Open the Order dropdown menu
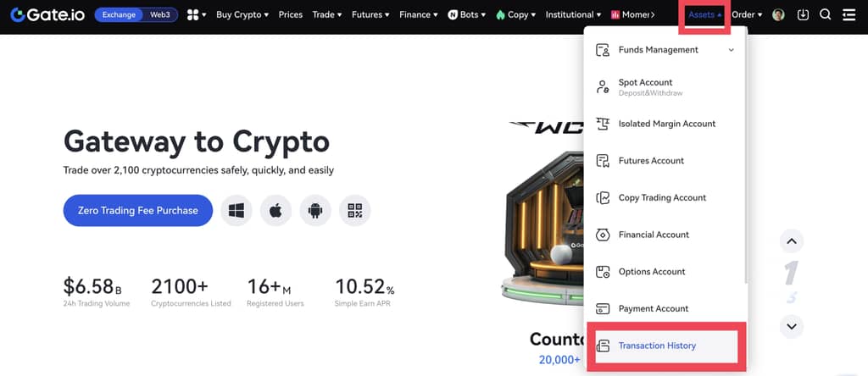This screenshot has width=868, height=376. pyautogui.click(x=746, y=14)
